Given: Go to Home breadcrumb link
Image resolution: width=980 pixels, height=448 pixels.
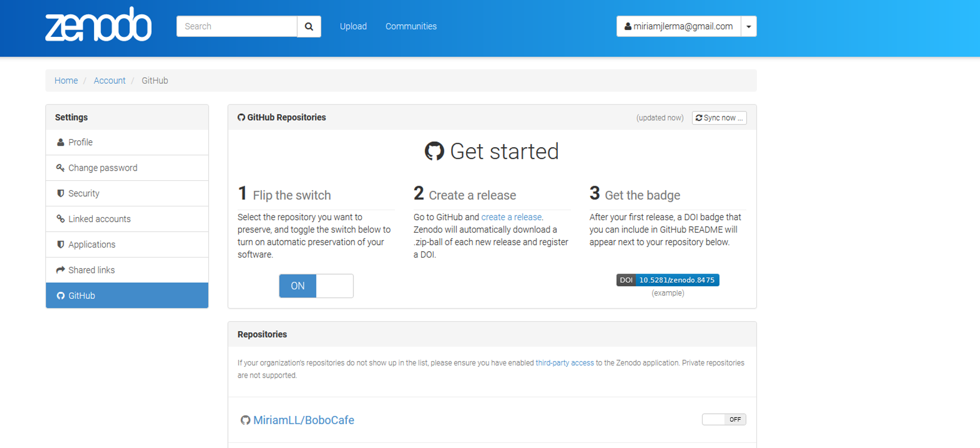Looking at the screenshot, I should click(66, 81).
